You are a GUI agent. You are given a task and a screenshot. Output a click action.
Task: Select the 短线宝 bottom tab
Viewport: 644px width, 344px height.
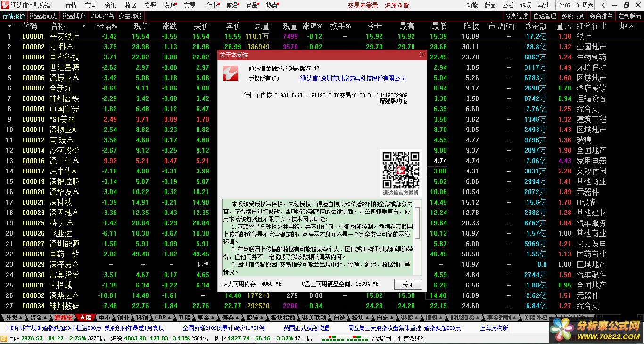(x=63, y=318)
